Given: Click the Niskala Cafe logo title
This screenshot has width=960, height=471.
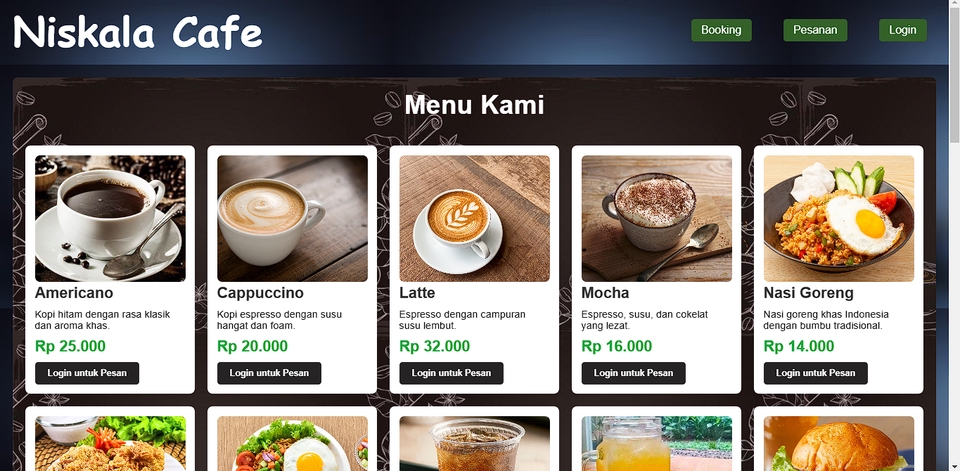Looking at the screenshot, I should pos(138,32).
